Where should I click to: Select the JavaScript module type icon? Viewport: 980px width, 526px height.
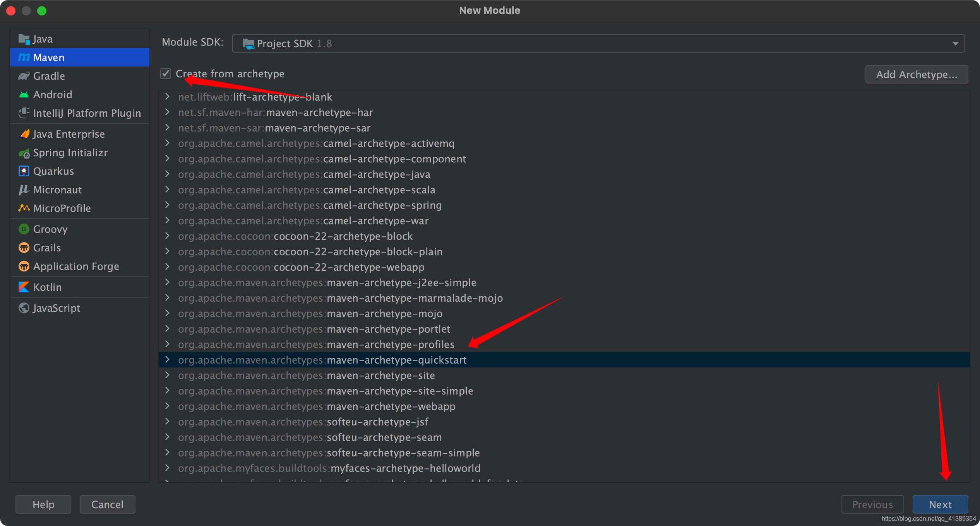tap(23, 308)
